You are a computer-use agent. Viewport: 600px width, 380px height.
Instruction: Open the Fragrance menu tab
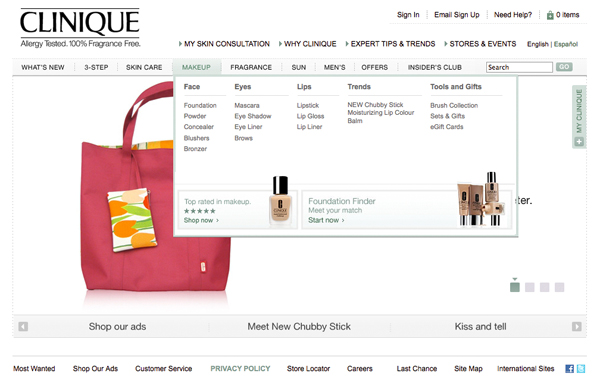click(251, 67)
